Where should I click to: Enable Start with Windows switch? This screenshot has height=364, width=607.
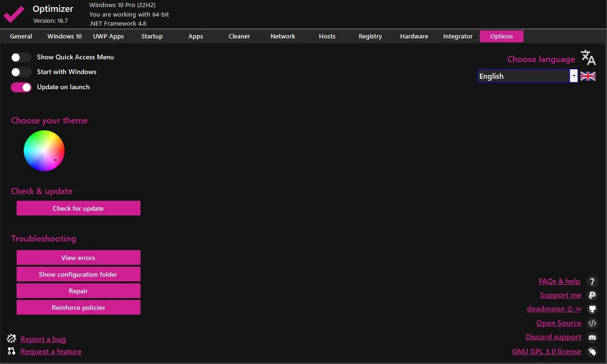[x=21, y=72]
